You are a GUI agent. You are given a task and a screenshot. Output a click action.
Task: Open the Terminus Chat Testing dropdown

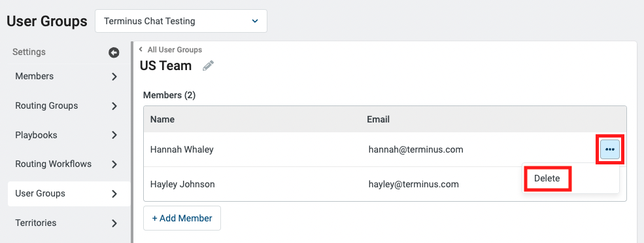[x=181, y=21]
